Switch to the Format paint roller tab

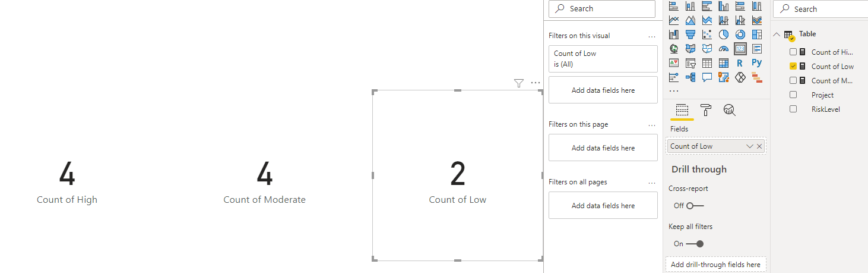click(706, 109)
